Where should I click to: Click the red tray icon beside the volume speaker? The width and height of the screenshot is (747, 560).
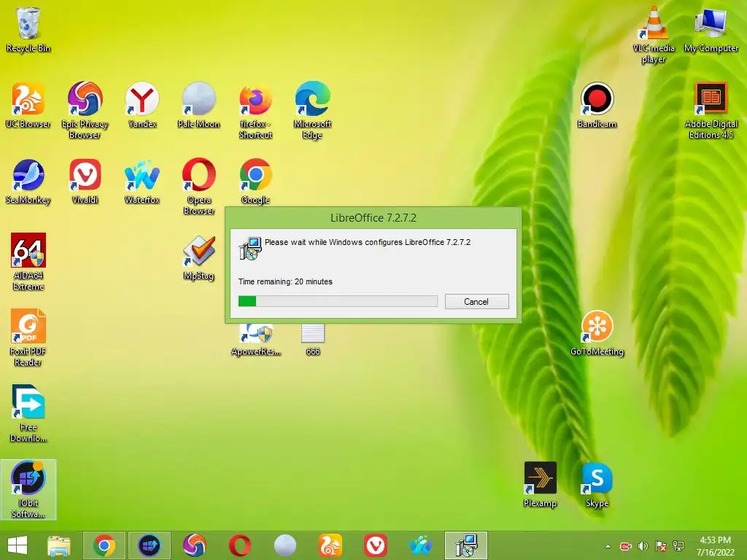point(625,546)
